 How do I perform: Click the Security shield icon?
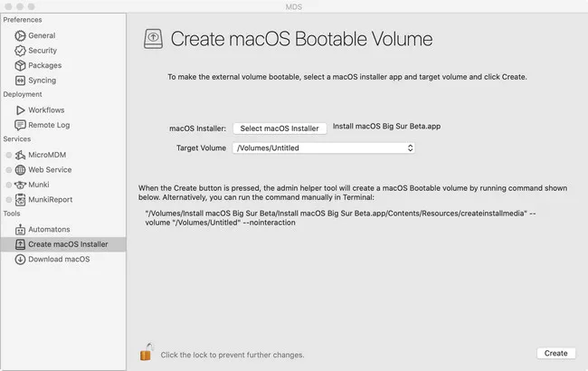20,51
